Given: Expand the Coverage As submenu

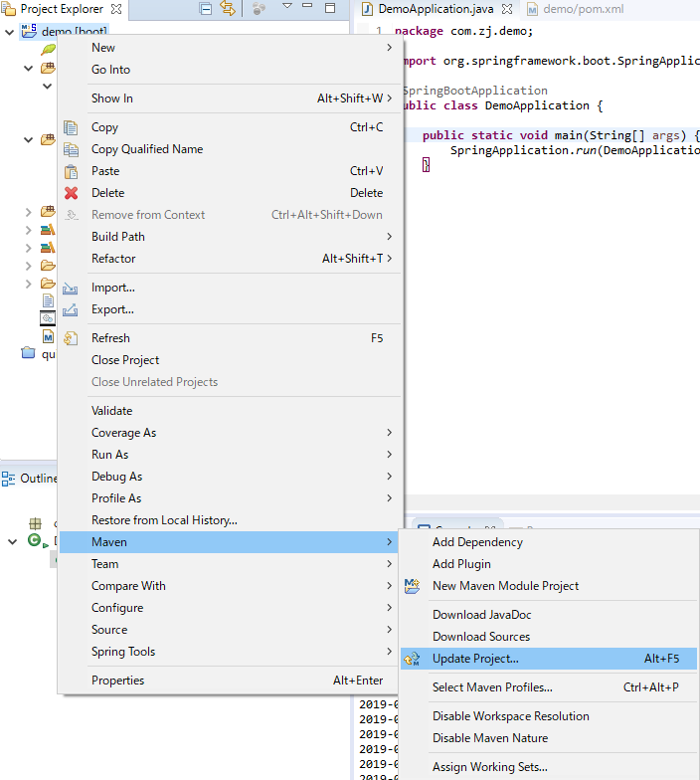Looking at the screenshot, I should point(231,433).
